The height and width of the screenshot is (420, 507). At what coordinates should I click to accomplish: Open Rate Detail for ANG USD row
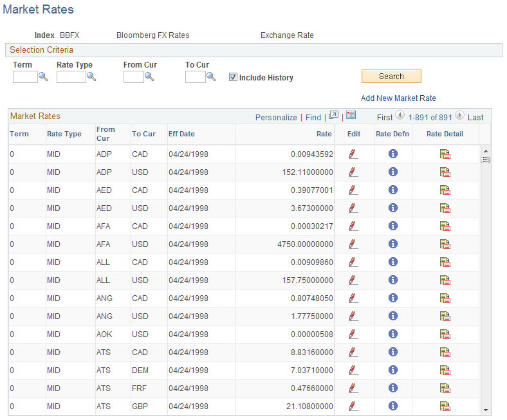tap(445, 316)
